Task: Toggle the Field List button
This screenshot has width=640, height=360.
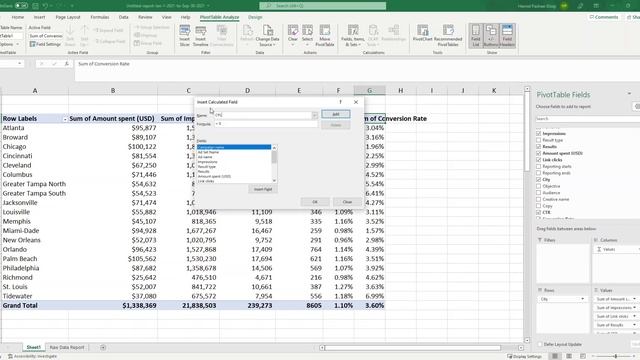Action: [x=476, y=36]
